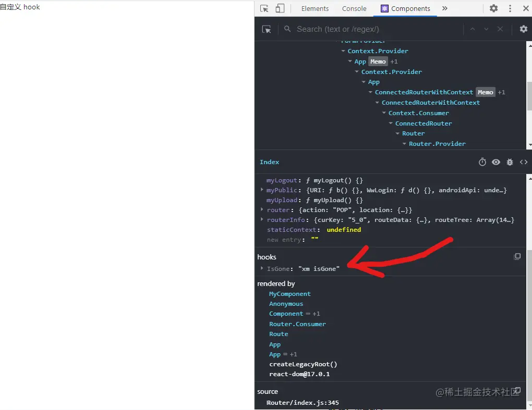This screenshot has height=410, width=532.
Task: Open App +1 in rendered by list
Action: 283,354
